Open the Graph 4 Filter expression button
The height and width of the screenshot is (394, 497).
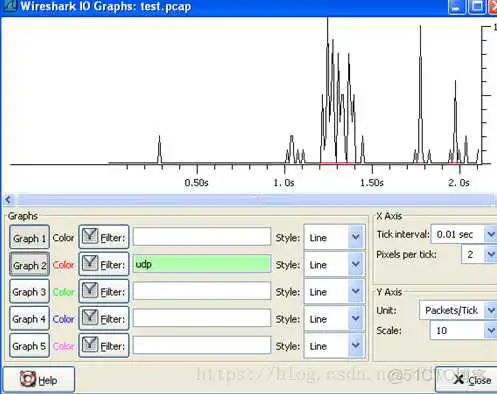(104, 318)
